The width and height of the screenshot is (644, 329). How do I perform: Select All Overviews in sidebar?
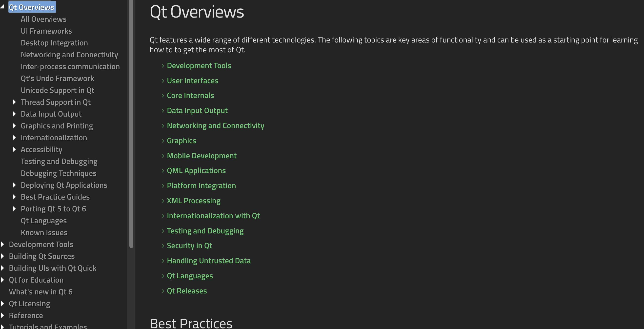tap(44, 19)
